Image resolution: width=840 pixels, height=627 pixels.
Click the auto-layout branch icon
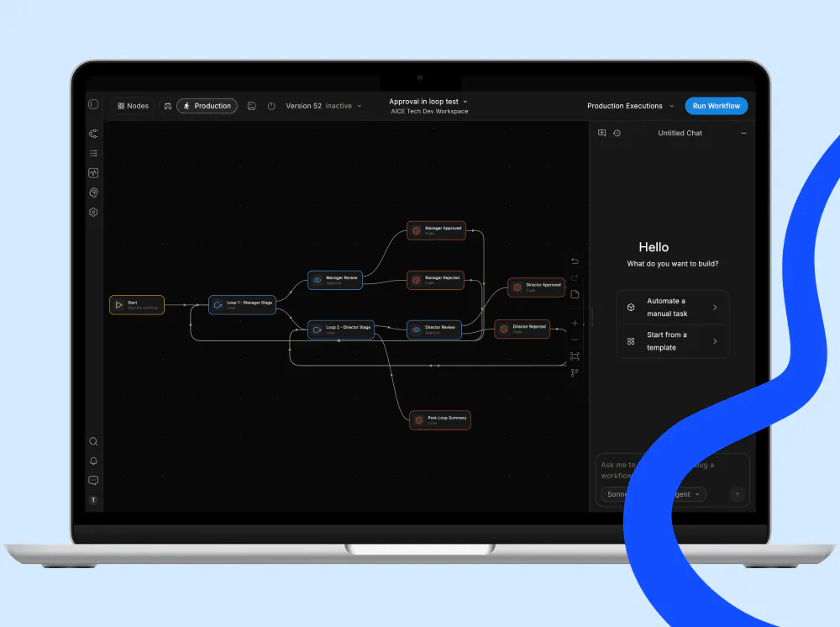coord(575,373)
